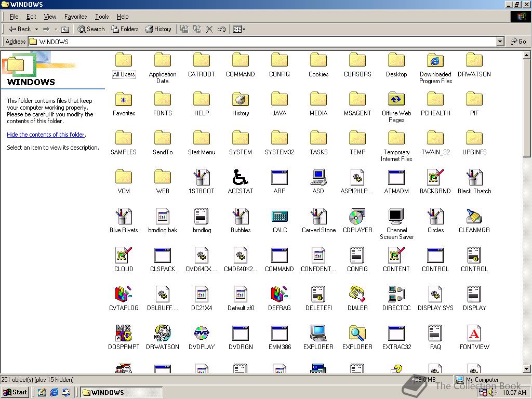Select the EXPLORER magnifier folder icon
This screenshot has width=532, height=399.
(x=357, y=333)
